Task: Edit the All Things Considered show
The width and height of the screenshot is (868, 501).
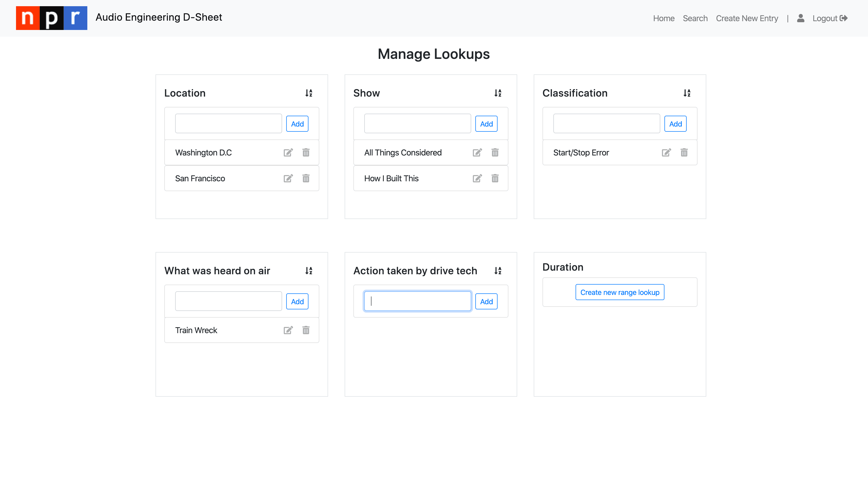Action: coord(477,152)
